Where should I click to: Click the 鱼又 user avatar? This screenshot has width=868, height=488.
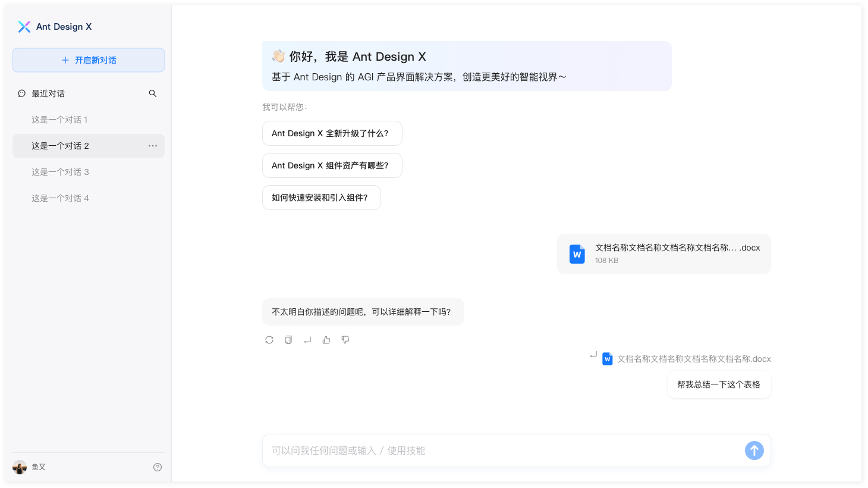[x=20, y=467]
